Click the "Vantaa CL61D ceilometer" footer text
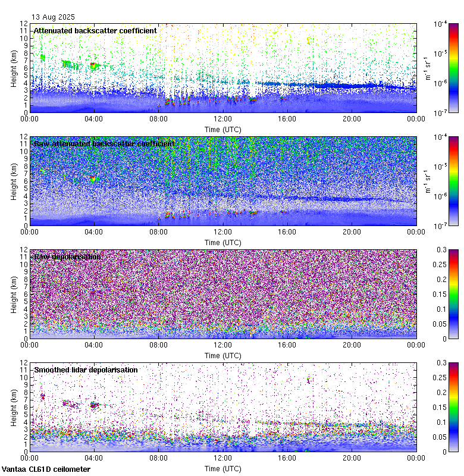 pyautogui.click(x=46, y=469)
